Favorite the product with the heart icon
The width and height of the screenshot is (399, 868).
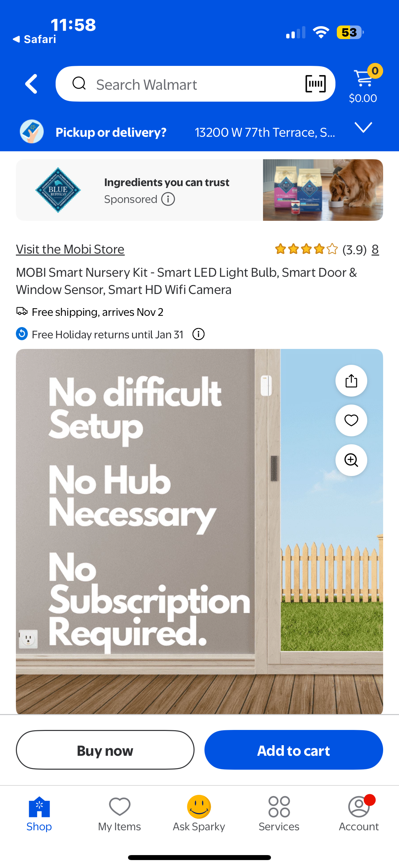click(351, 420)
